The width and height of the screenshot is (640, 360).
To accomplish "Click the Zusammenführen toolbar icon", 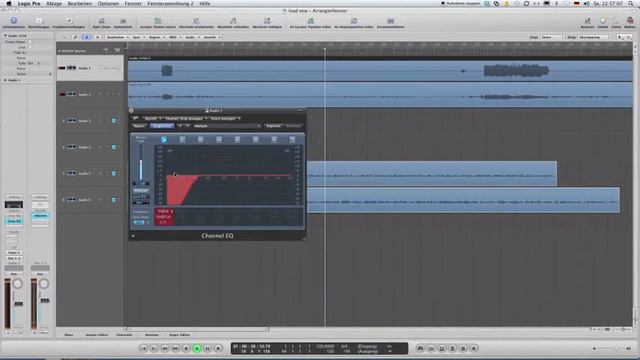I will tap(391, 21).
